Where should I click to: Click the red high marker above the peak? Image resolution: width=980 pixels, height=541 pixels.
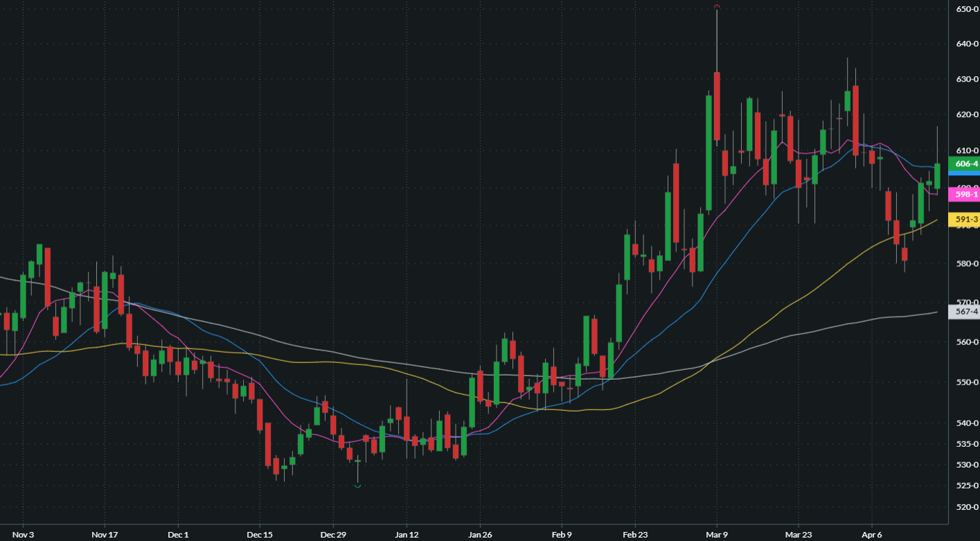click(x=717, y=7)
